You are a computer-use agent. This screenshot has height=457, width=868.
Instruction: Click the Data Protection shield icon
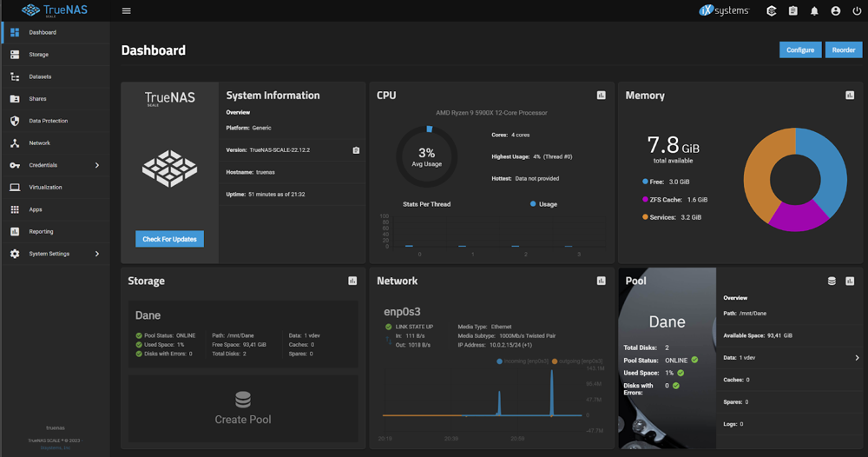point(15,121)
